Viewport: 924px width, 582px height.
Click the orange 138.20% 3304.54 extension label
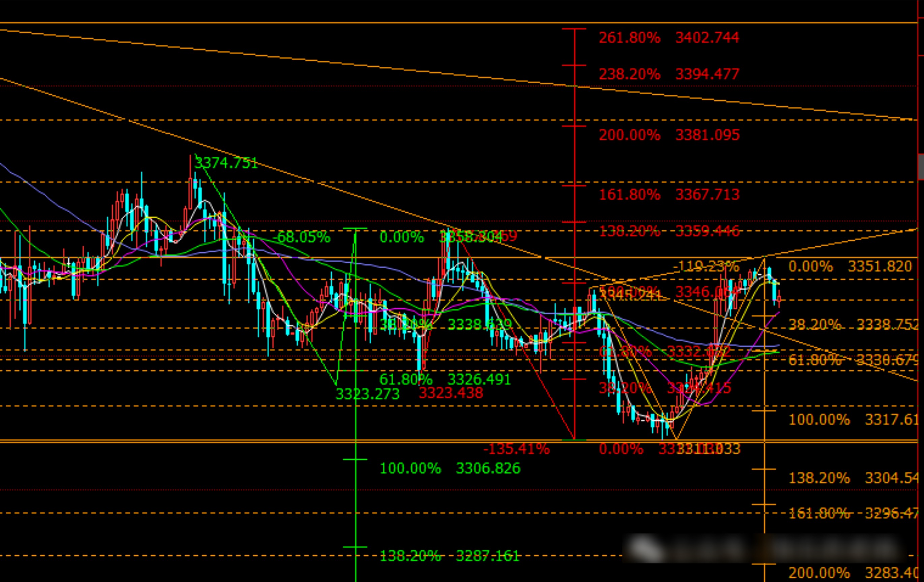pos(853,478)
